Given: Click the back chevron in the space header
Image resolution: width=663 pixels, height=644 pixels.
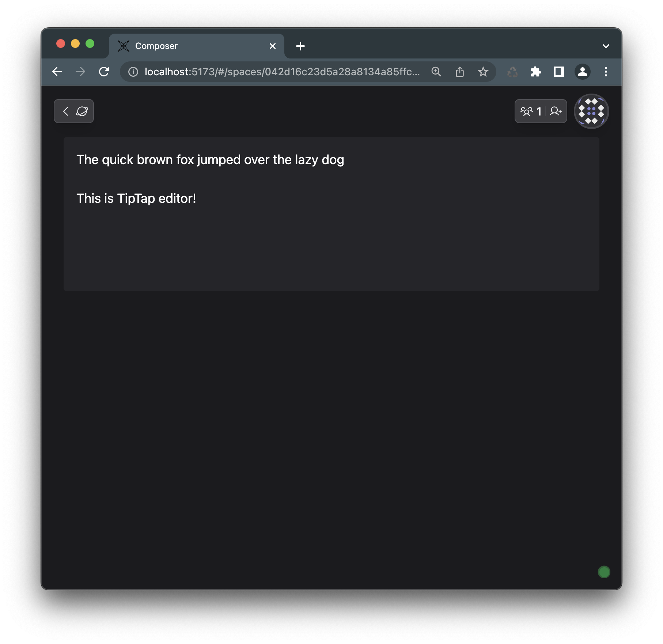Looking at the screenshot, I should [x=66, y=111].
